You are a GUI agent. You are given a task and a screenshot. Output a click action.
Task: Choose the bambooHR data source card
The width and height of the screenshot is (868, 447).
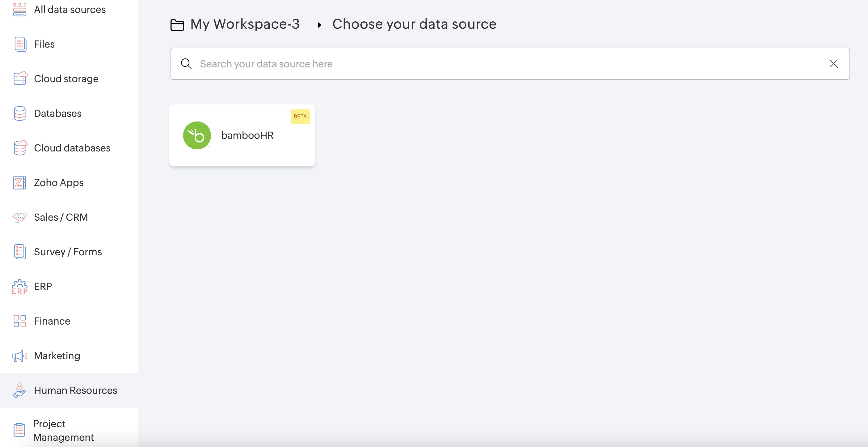pyautogui.click(x=242, y=135)
